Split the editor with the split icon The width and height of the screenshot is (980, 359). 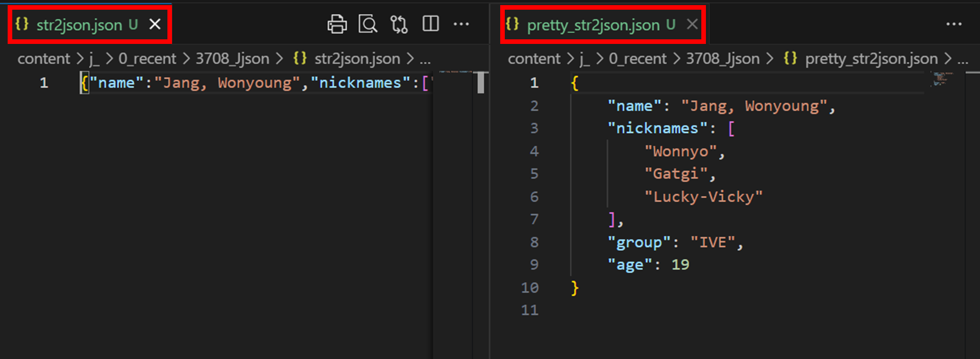pyautogui.click(x=430, y=24)
